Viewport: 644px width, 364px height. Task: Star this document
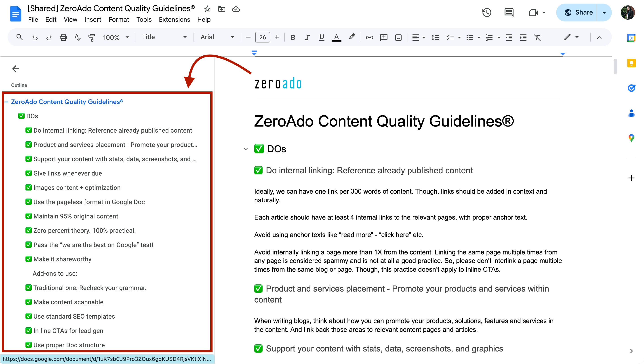(207, 9)
